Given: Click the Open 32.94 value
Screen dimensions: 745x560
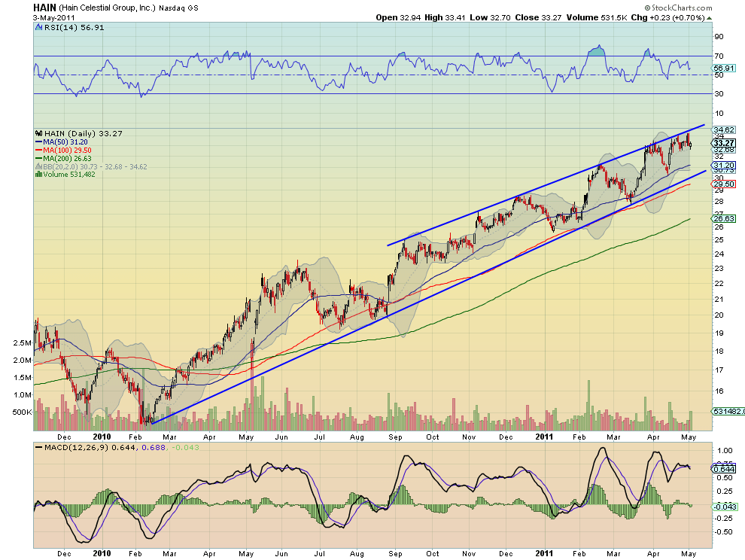Looking at the screenshot, I should 398,17.
